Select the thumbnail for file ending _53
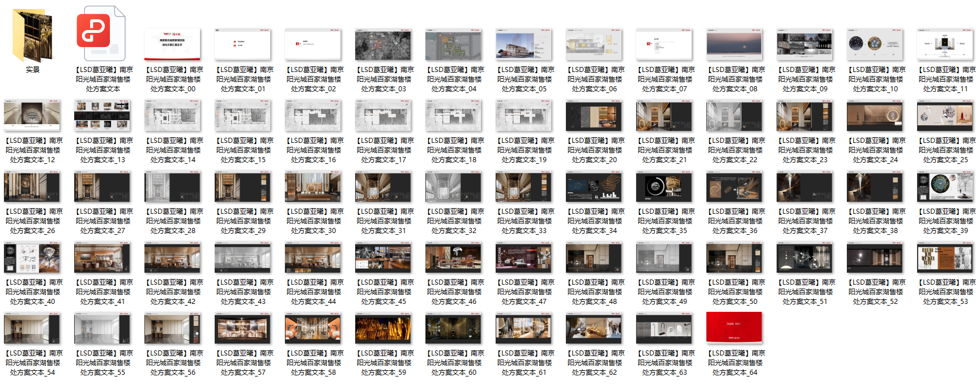 (x=945, y=258)
